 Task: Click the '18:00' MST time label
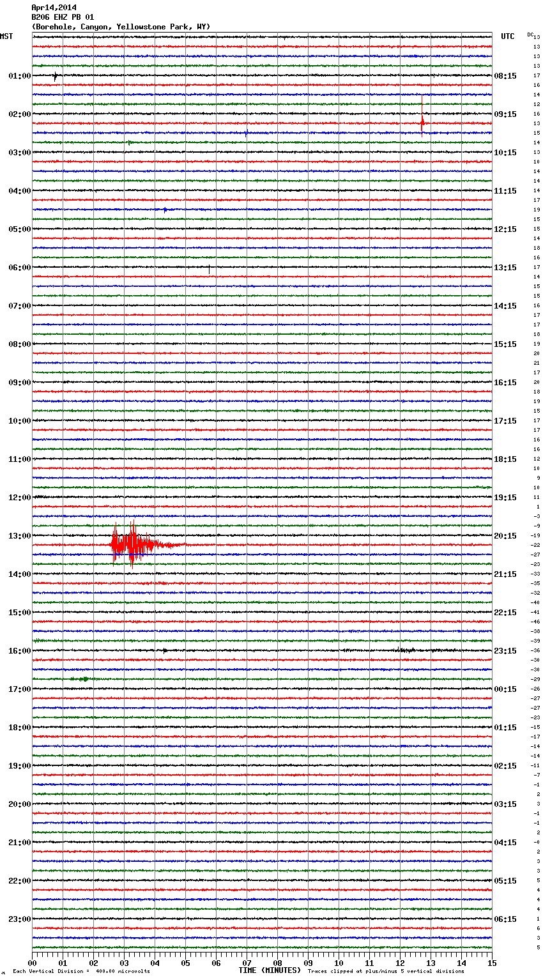tap(20, 728)
